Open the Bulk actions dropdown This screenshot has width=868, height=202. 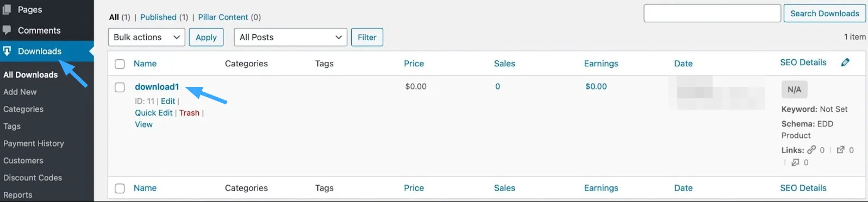147,37
